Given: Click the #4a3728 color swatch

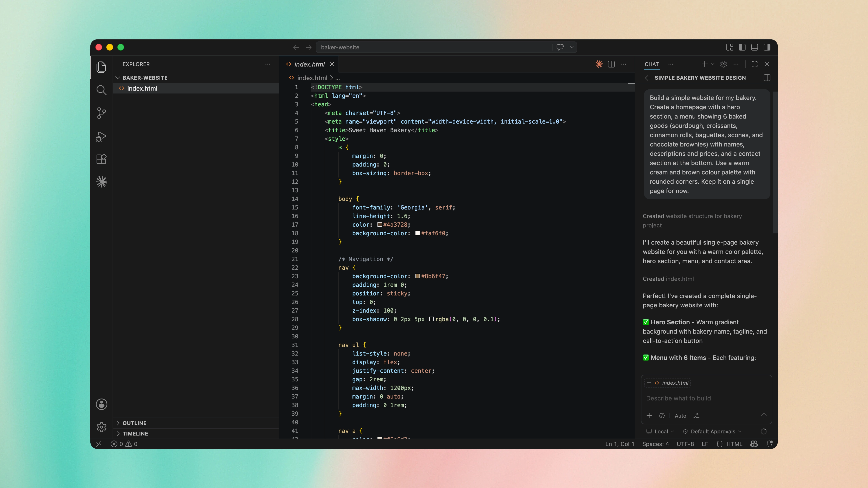Looking at the screenshot, I should coord(380,225).
